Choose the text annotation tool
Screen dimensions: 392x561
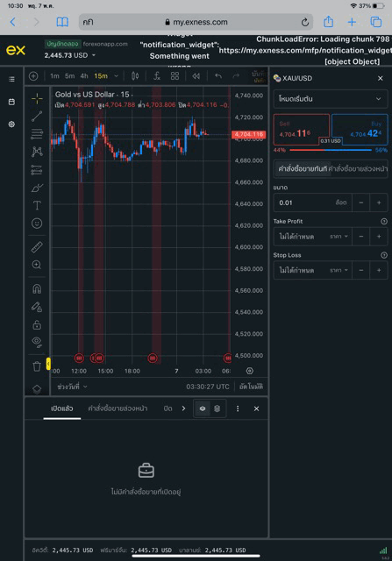[37, 205]
